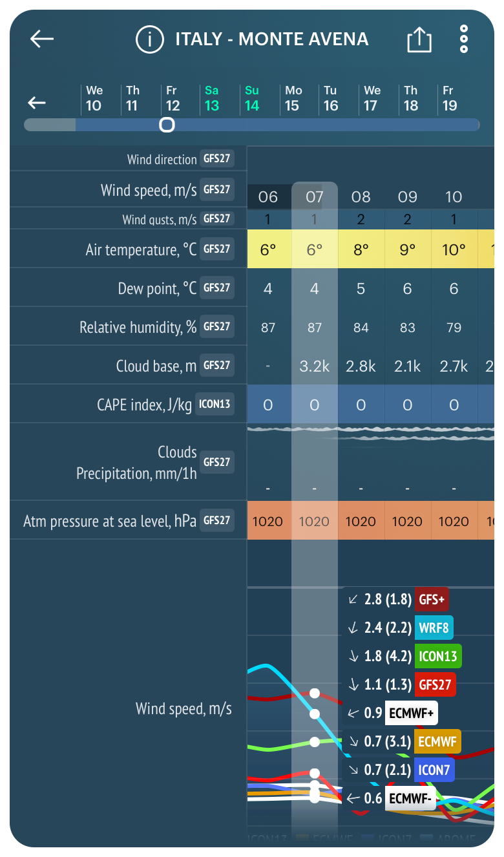
Task: Change Atm pressure GFS27 model badge
Action: (216, 520)
